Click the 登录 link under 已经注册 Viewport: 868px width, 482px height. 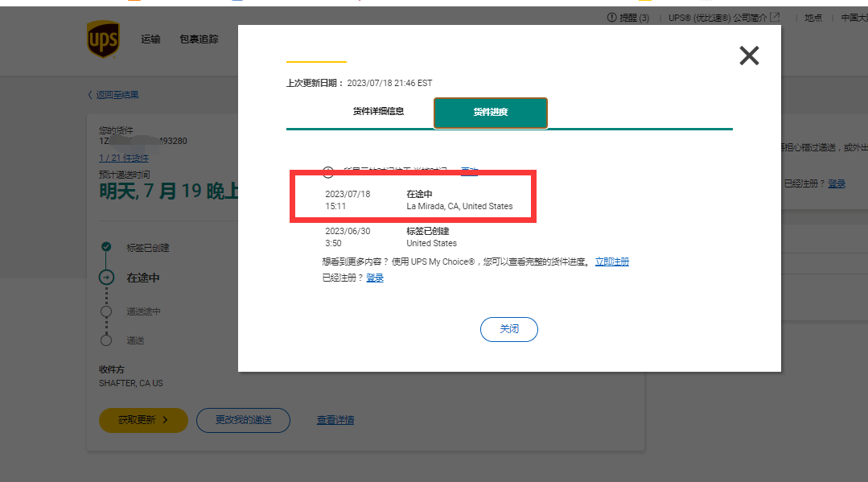pyautogui.click(x=375, y=277)
